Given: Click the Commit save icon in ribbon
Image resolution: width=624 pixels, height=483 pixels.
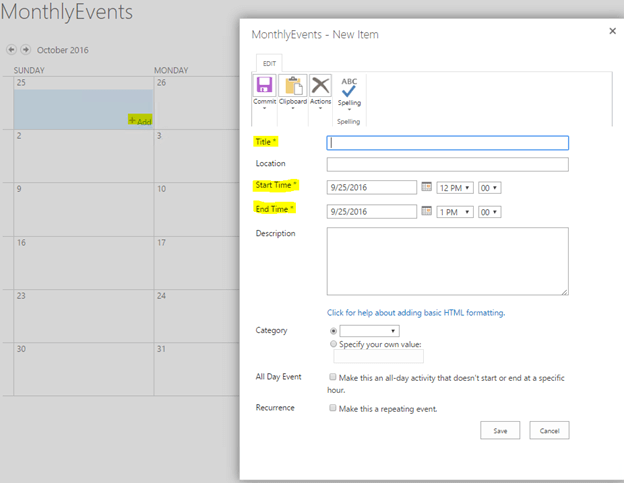Looking at the screenshot, I should 264,85.
